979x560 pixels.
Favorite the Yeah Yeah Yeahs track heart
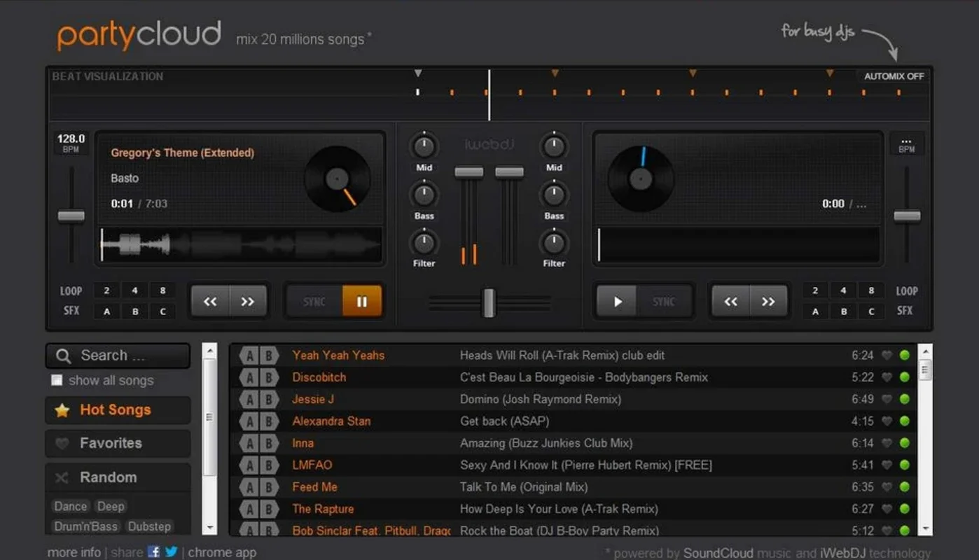click(x=887, y=356)
